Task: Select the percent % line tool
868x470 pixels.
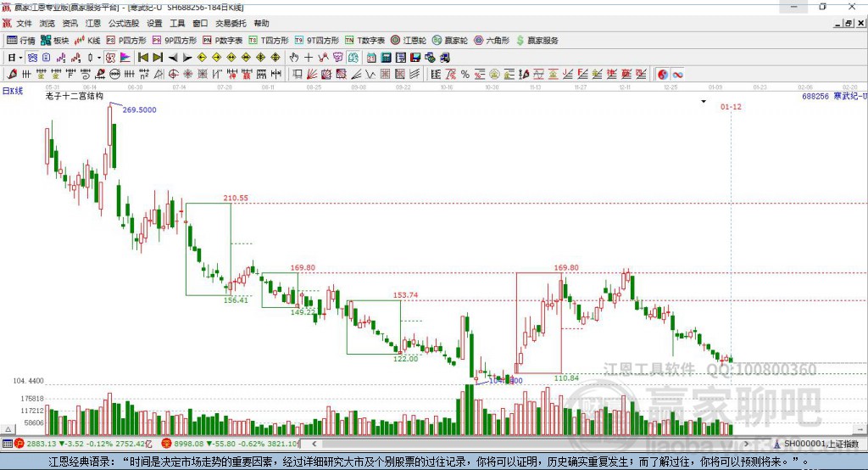Action: [465, 75]
